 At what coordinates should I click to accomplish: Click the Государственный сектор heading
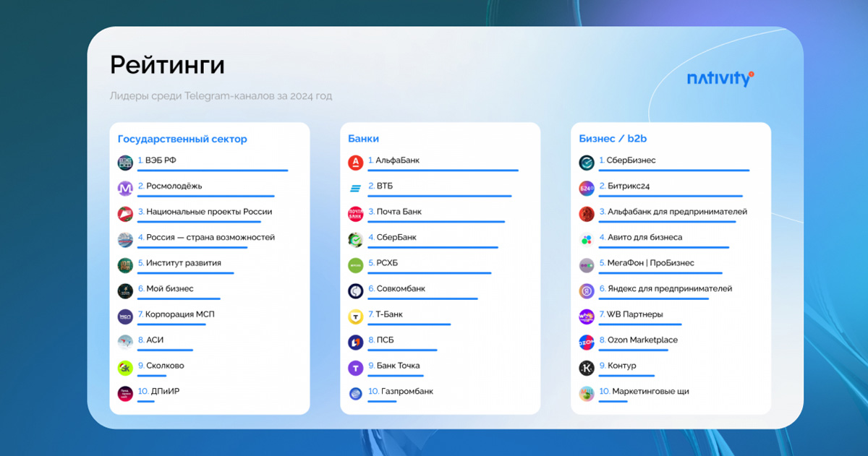pos(182,139)
